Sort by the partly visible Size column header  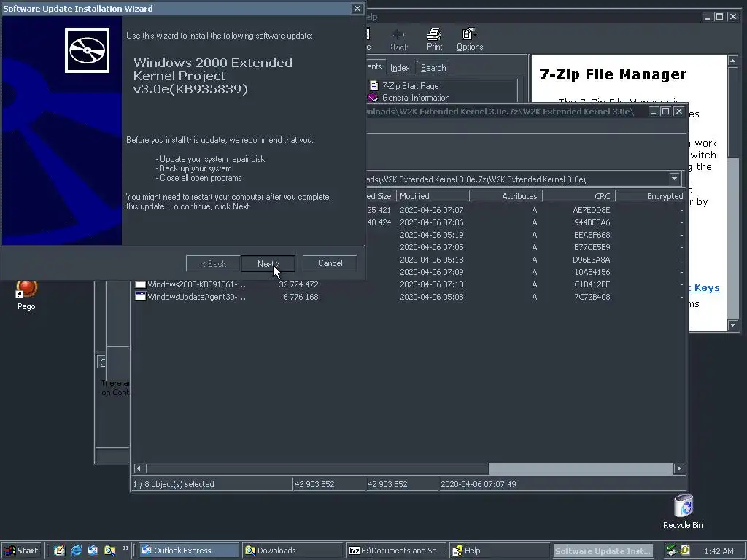tap(381, 196)
